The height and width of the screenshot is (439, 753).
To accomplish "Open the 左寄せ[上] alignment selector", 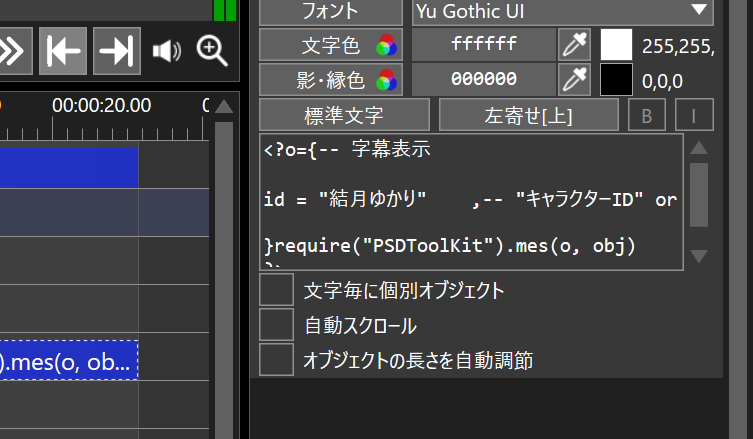I will pyautogui.click(x=528, y=115).
